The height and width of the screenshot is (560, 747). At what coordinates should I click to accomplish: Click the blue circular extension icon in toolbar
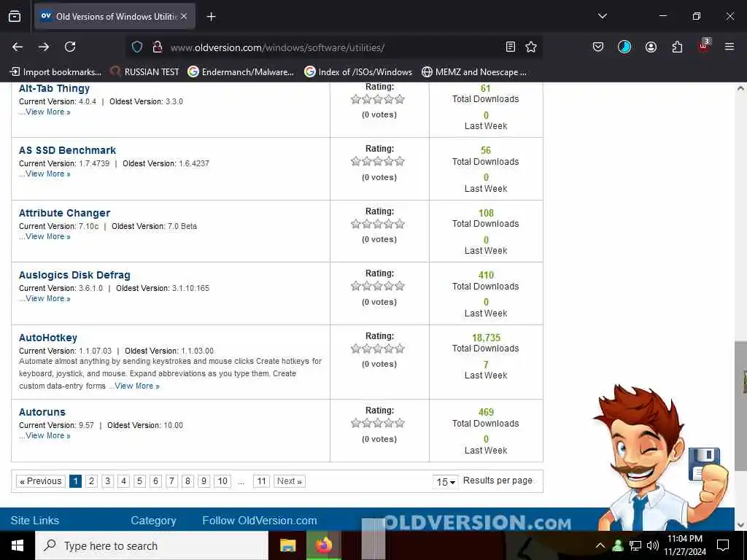624,47
